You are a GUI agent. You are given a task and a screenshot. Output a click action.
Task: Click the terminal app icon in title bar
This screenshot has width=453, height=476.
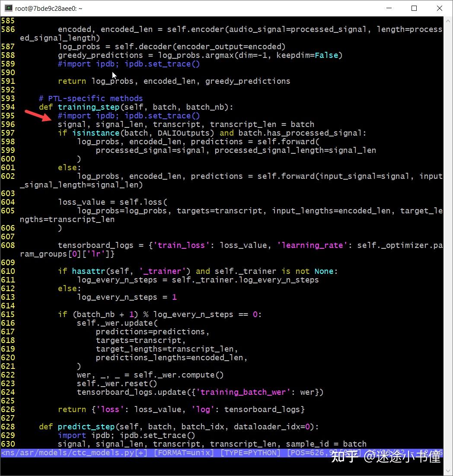(x=9, y=8)
